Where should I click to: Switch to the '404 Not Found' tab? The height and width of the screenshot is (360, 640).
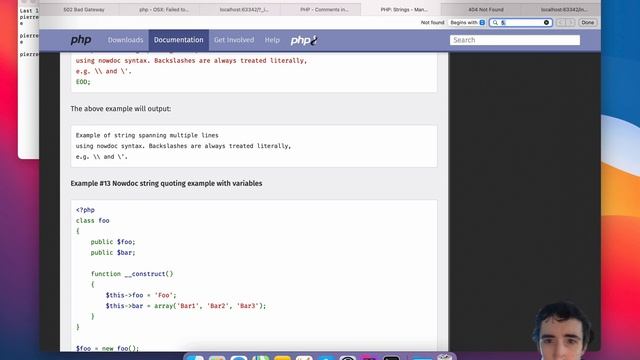coord(486,9)
